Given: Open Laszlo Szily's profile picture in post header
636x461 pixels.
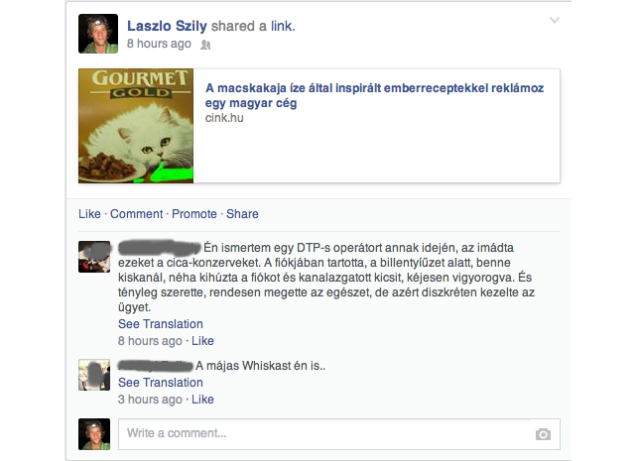Looking at the screenshot, I should coord(98,34).
